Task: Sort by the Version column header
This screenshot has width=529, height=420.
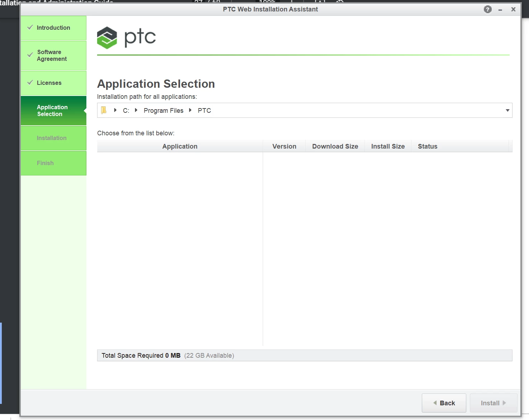Action: pyautogui.click(x=284, y=146)
